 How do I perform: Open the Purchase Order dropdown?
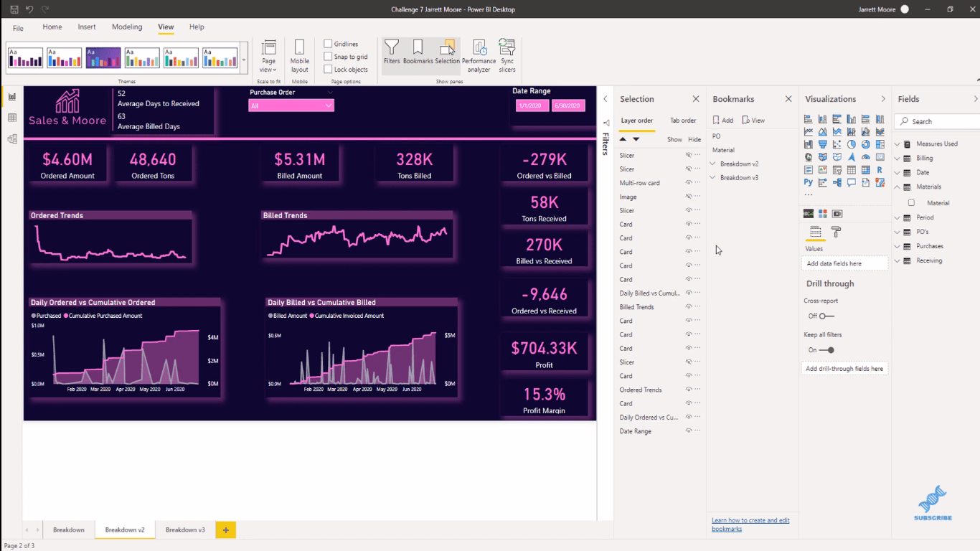point(291,105)
